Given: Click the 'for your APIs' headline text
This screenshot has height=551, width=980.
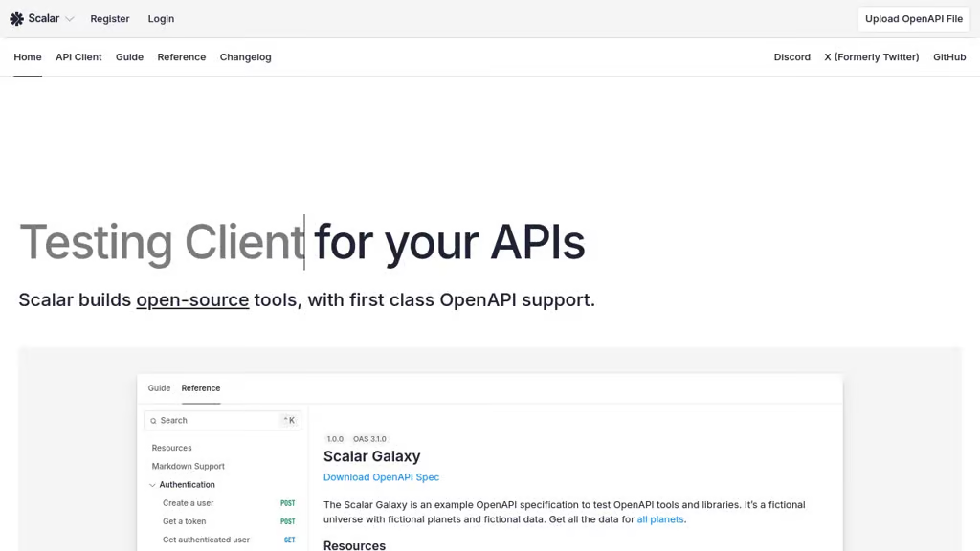Looking at the screenshot, I should [450, 242].
